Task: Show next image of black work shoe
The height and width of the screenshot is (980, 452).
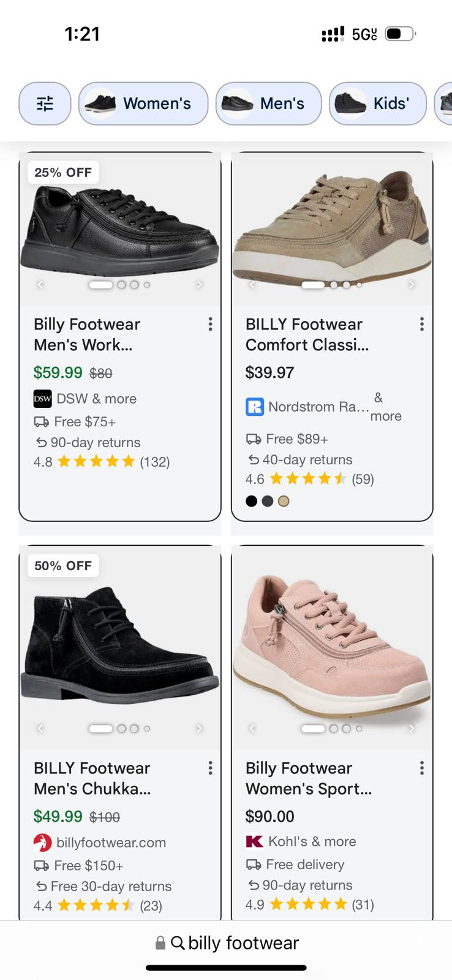Action: pos(199,284)
